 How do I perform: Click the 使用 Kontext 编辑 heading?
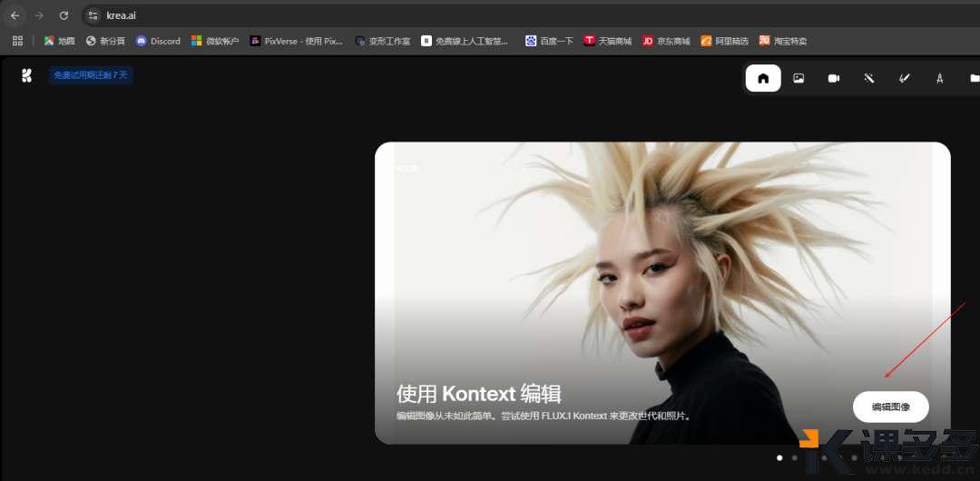pos(479,394)
